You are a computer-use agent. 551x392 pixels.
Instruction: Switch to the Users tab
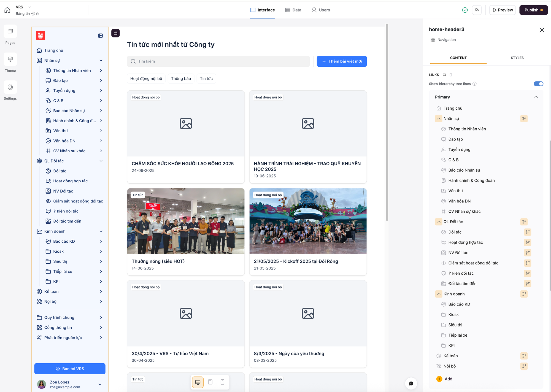point(321,10)
